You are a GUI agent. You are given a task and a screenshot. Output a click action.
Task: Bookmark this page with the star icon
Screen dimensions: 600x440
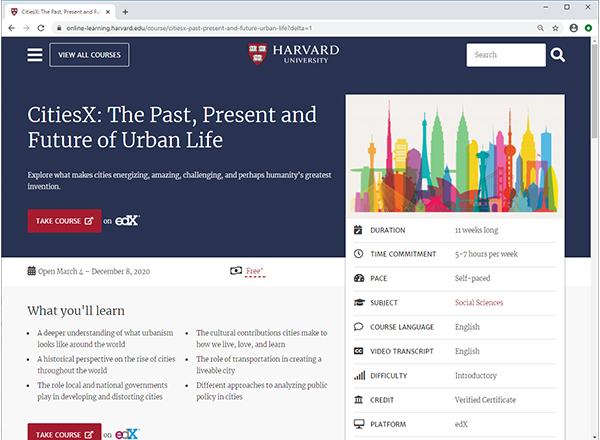click(x=555, y=28)
